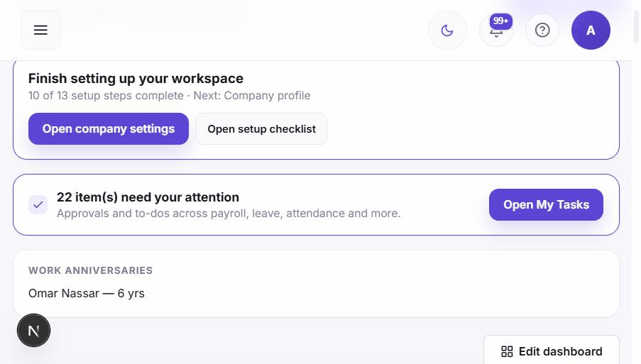
Task: Click the 22 item(s) need your attention text
Action: [x=148, y=197]
